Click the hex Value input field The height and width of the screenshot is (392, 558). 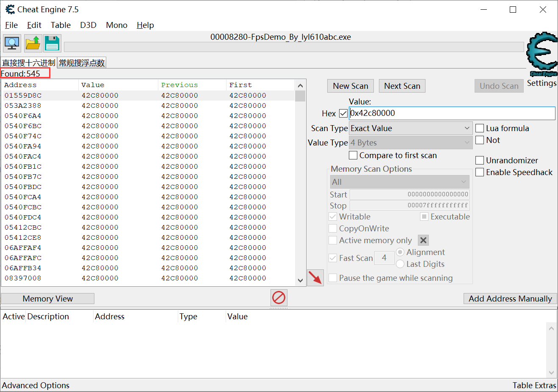click(452, 113)
